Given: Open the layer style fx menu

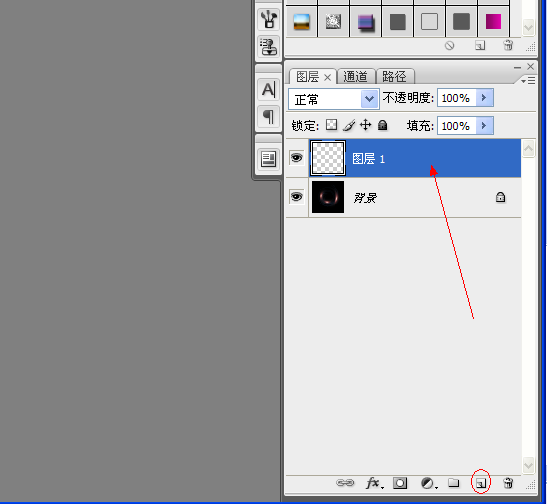Looking at the screenshot, I should click(375, 483).
